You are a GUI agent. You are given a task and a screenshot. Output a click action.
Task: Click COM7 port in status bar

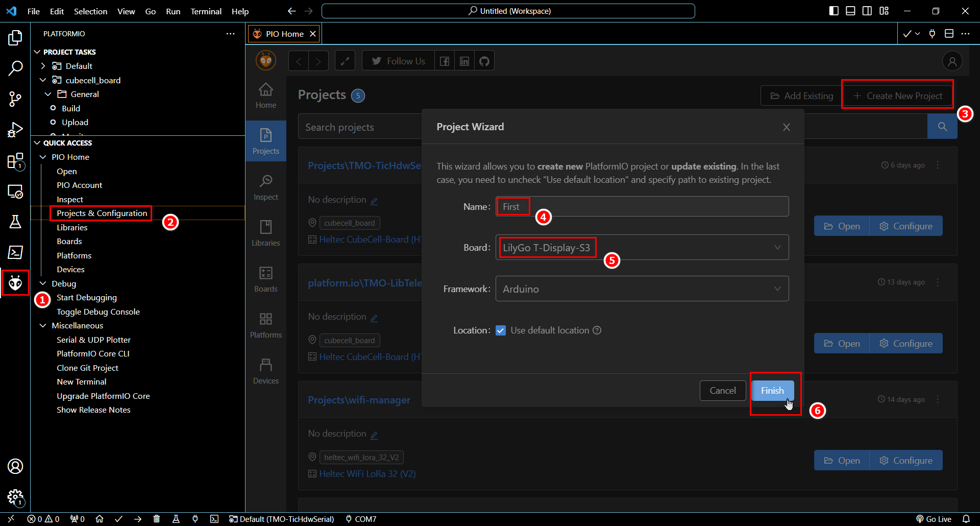[x=361, y=519]
